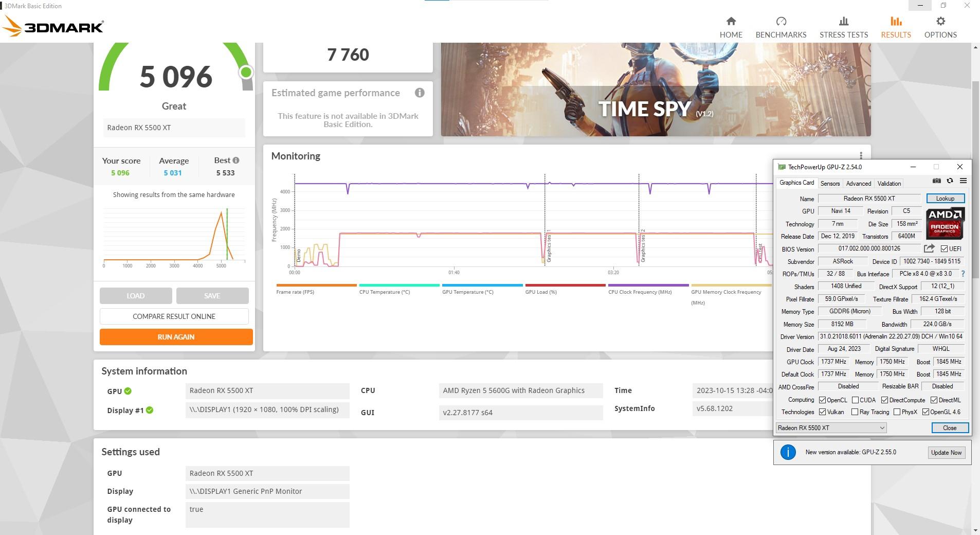Toggle Vulkan checkbox
Screen dimensions: 980x535
[822, 412]
